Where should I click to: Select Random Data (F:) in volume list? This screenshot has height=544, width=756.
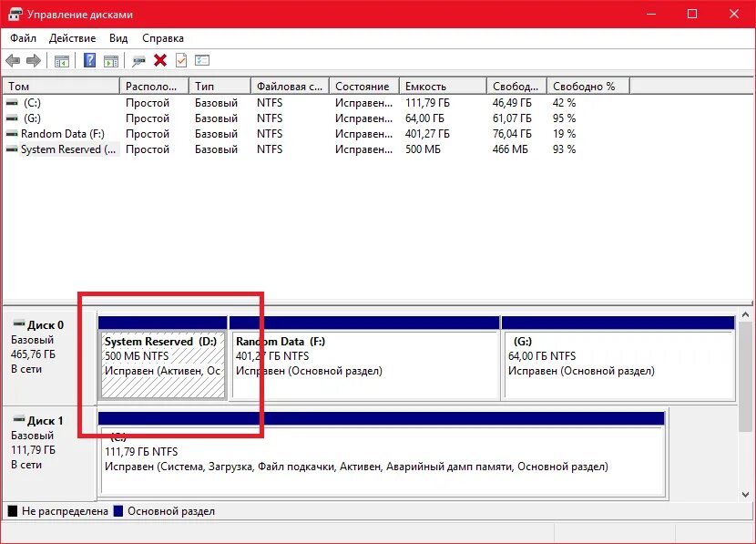click(63, 134)
